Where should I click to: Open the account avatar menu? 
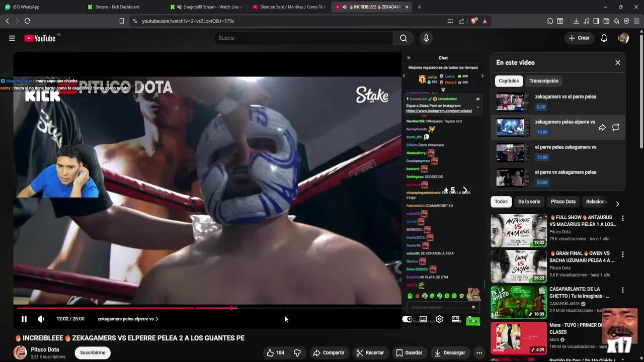coord(623,38)
